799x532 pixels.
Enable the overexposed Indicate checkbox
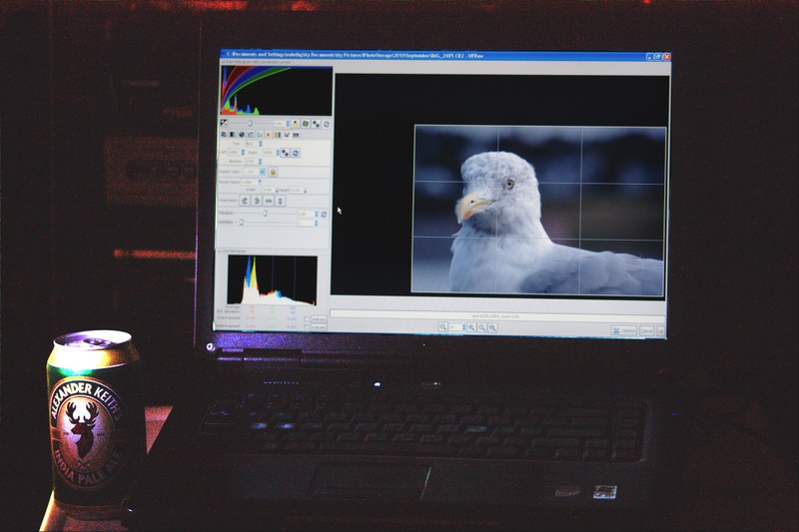coord(307,318)
